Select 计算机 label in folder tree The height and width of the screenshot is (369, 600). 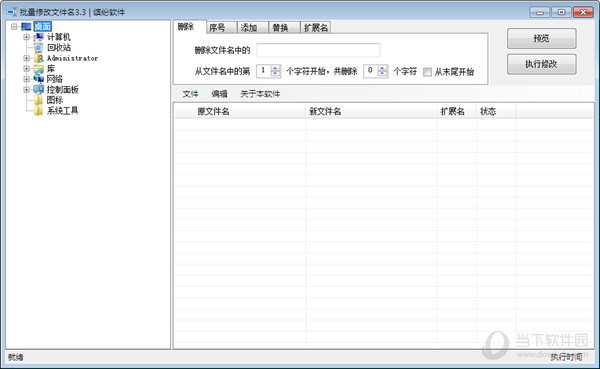[59, 37]
